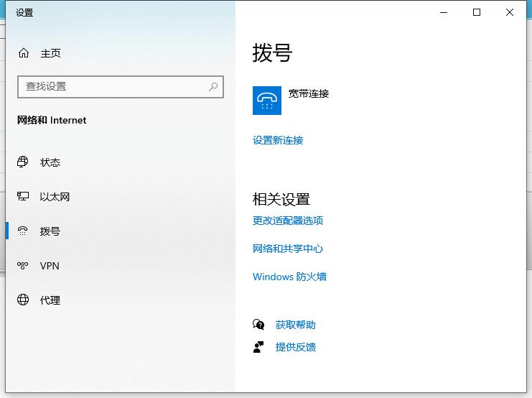Viewport: 532px width, 398px height.
Task: Click the 设置 window title
Action: 24,13
